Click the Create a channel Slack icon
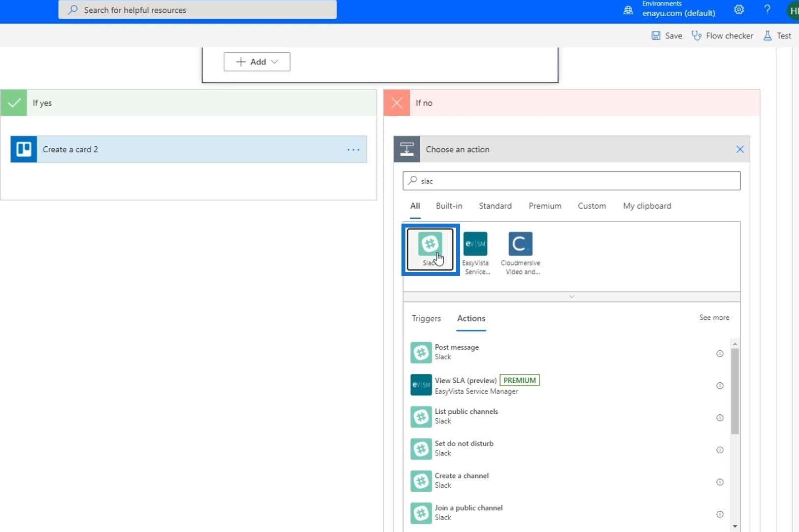The width and height of the screenshot is (799, 532). 421,481
